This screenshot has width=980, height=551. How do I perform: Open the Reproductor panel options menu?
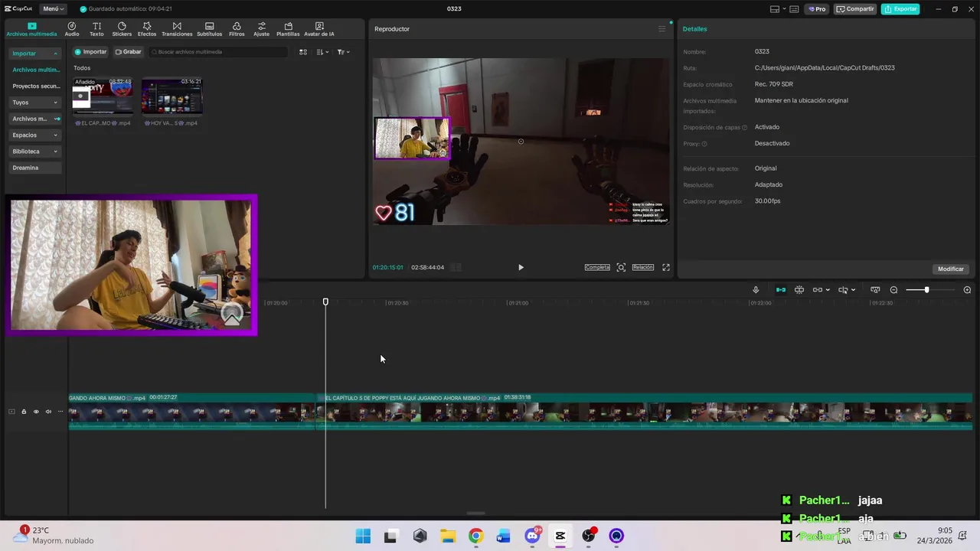(x=662, y=29)
